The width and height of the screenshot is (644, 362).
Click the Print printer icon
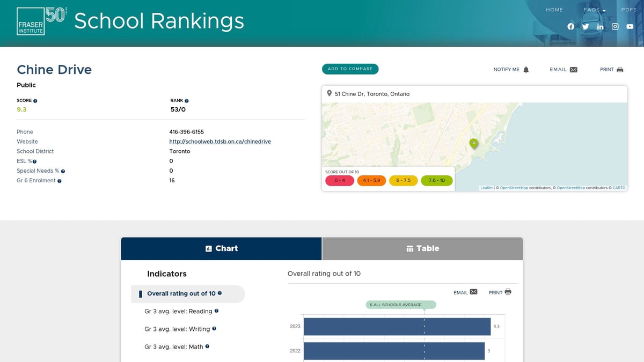coord(621,69)
